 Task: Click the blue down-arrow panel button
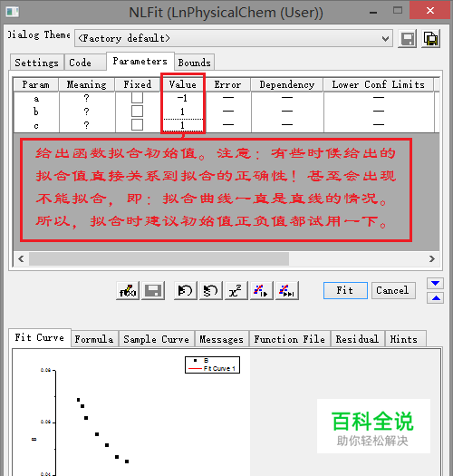pyautogui.click(x=436, y=283)
